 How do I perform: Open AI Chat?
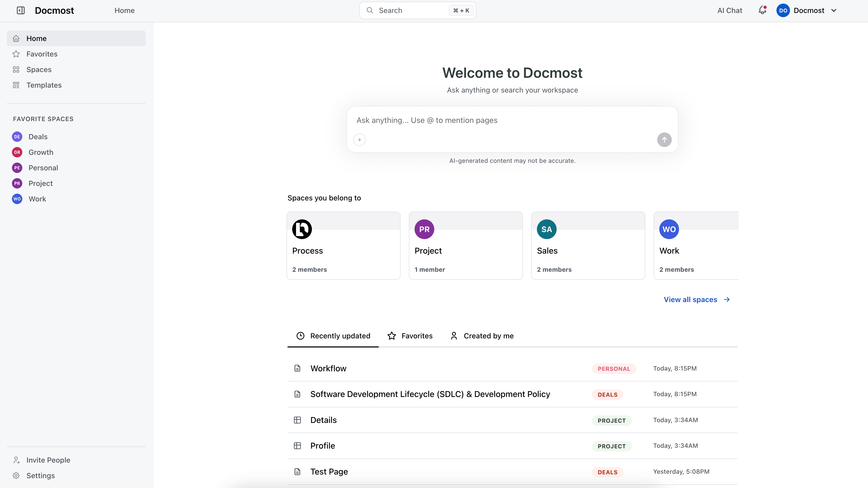tap(730, 10)
